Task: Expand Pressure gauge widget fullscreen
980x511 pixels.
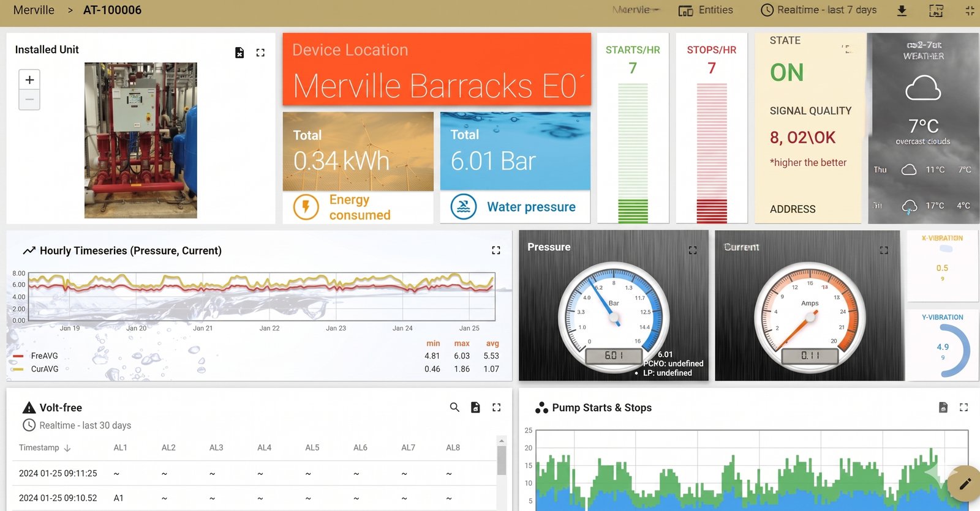Action: click(x=693, y=250)
